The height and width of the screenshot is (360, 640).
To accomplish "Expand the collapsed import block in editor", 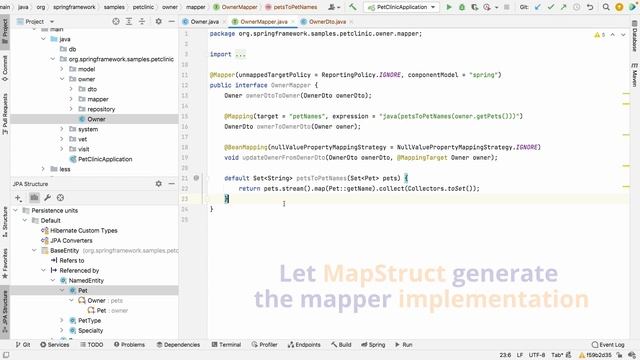I will [240, 54].
